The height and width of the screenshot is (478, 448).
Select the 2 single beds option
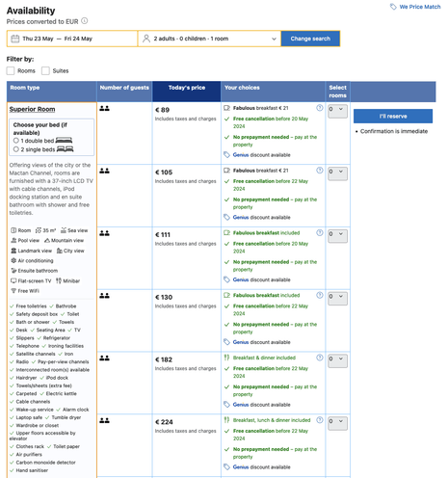(16, 149)
